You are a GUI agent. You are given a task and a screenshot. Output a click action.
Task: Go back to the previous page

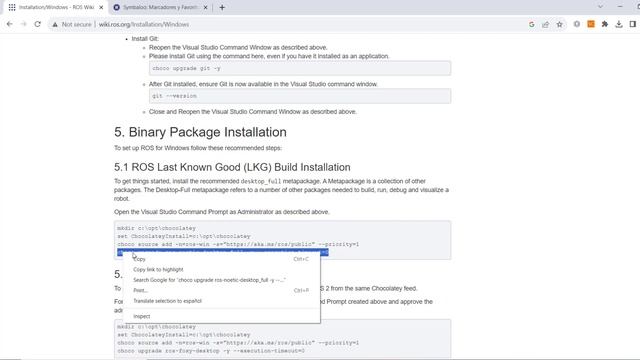click(x=9, y=24)
